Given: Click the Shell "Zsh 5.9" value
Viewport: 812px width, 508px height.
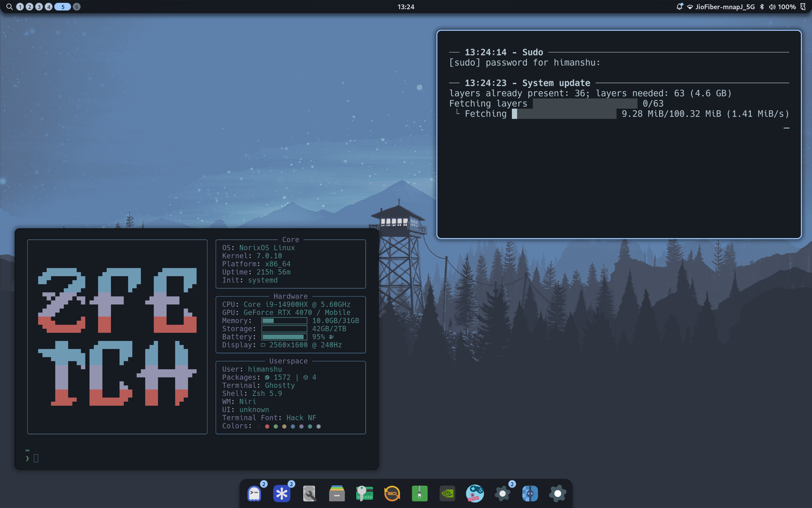Looking at the screenshot, I should (267, 393).
